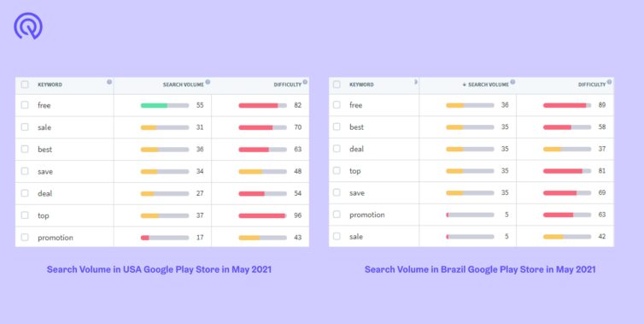
Task: Tick the 'promotion' checkbox in USA table
Action: pos(25,238)
